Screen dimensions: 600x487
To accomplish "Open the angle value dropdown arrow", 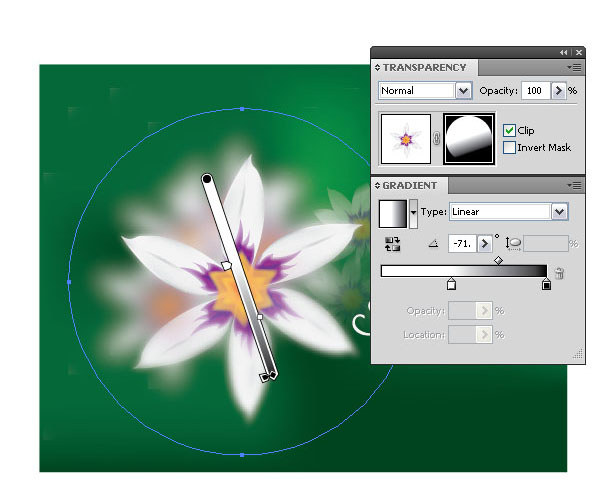I will pos(485,244).
